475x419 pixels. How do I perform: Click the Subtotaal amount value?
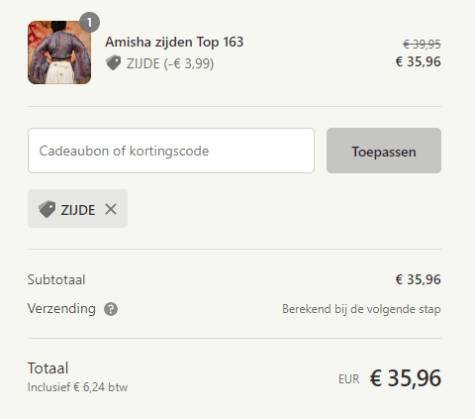click(x=418, y=280)
